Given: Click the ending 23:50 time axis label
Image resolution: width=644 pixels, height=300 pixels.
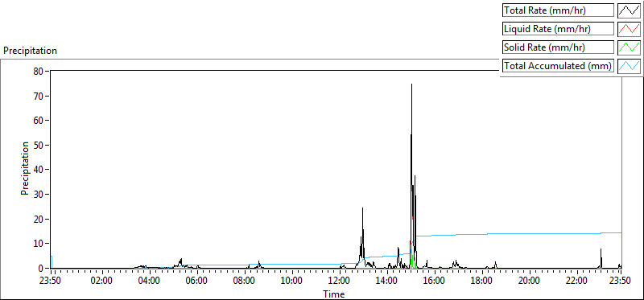Looking at the screenshot, I should (x=621, y=282).
